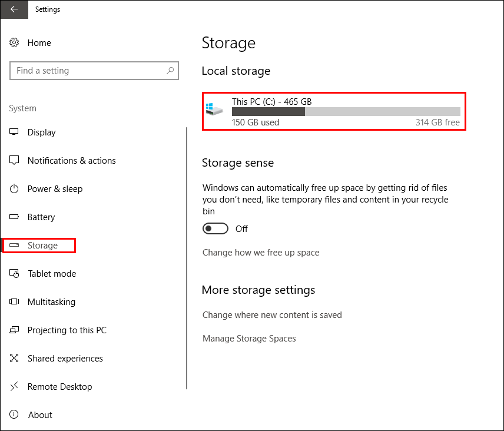This screenshot has width=504, height=431.
Task: Open Power & sleep settings
Action: point(55,188)
